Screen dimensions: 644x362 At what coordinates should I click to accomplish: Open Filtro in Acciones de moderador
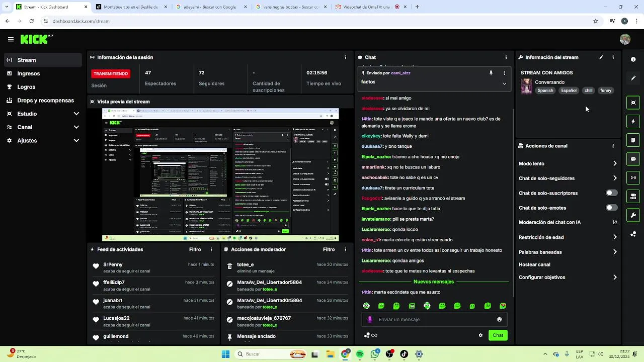[x=329, y=249]
